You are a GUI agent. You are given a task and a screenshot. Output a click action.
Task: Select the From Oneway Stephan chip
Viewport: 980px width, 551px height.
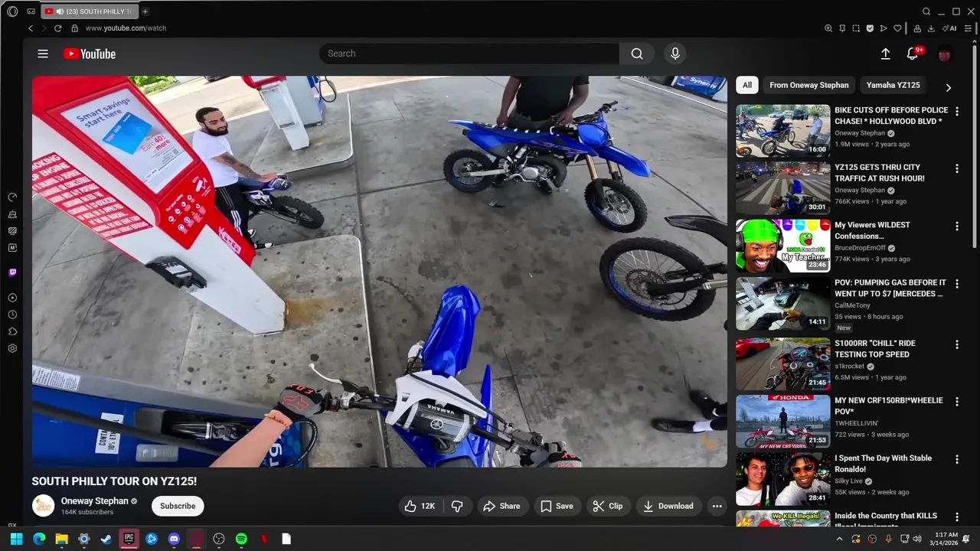pyautogui.click(x=808, y=85)
